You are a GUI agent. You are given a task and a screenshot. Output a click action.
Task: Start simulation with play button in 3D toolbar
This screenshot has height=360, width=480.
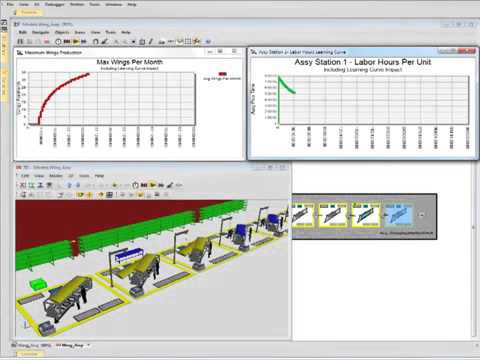(153, 185)
